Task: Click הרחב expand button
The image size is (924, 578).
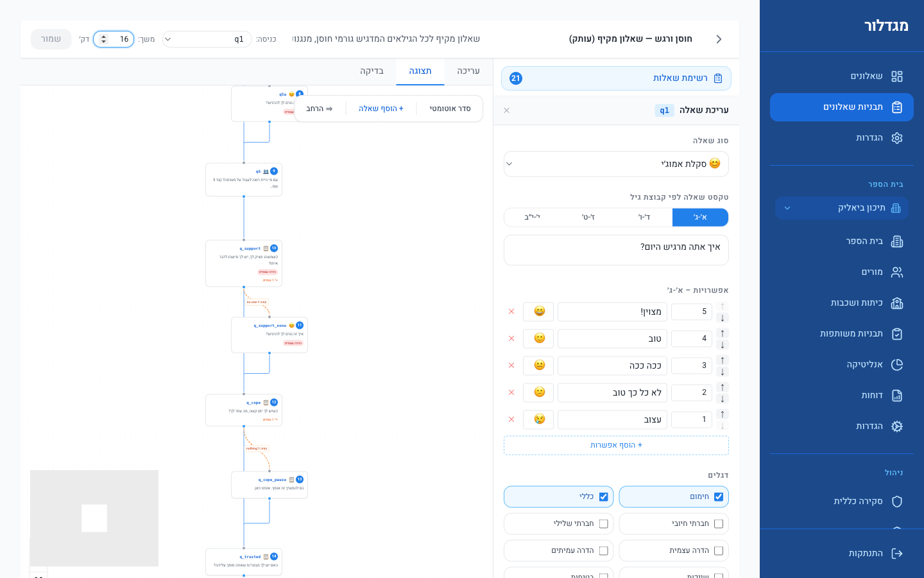Action: coord(320,109)
